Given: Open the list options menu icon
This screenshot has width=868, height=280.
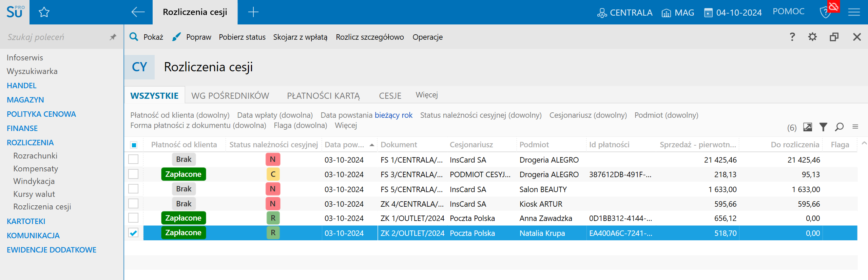Looking at the screenshot, I should pyautogui.click(x=855, y=127).
